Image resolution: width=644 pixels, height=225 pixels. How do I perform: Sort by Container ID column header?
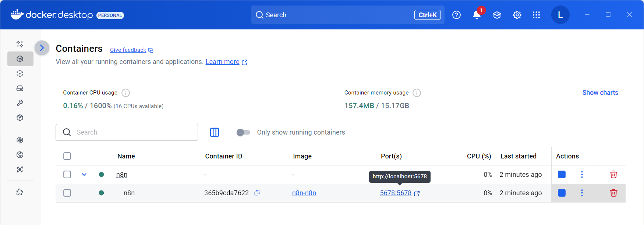224,156
